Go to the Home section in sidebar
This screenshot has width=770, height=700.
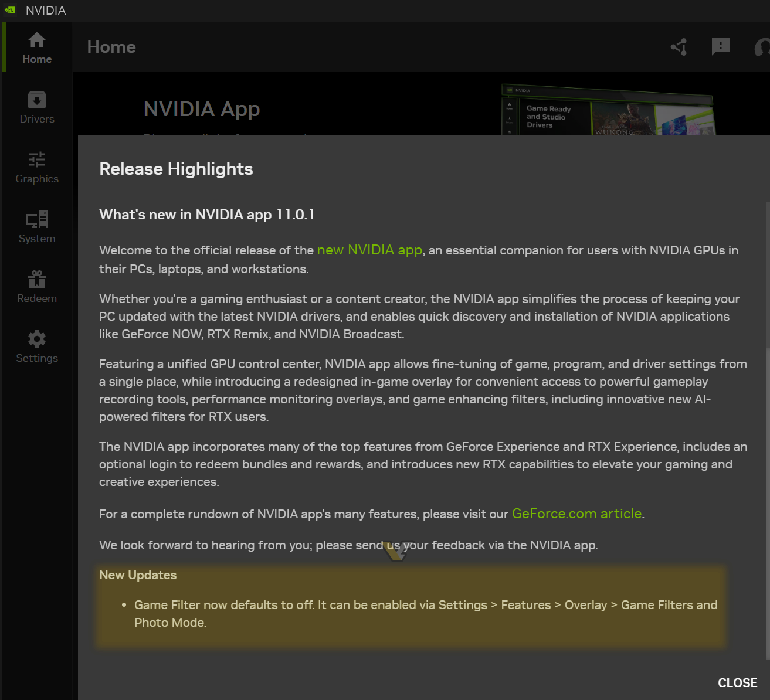[x=37, y=47]
